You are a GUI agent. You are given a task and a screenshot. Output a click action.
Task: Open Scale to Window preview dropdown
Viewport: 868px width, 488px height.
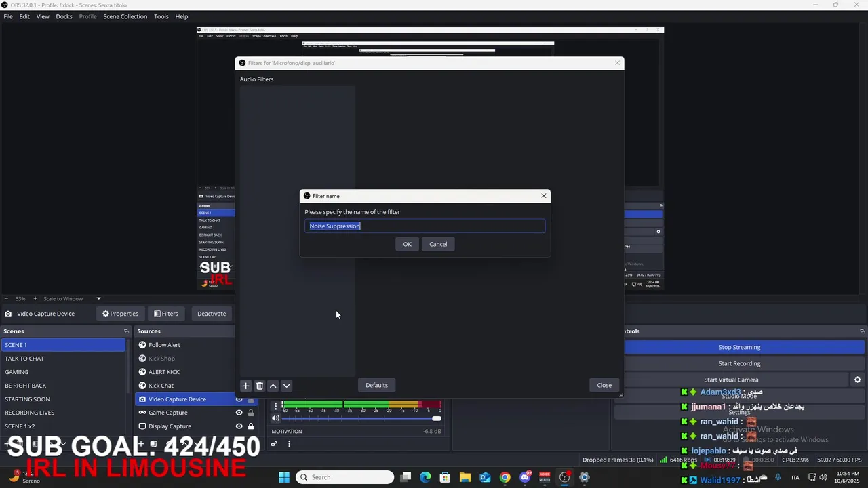coord(72,298)
